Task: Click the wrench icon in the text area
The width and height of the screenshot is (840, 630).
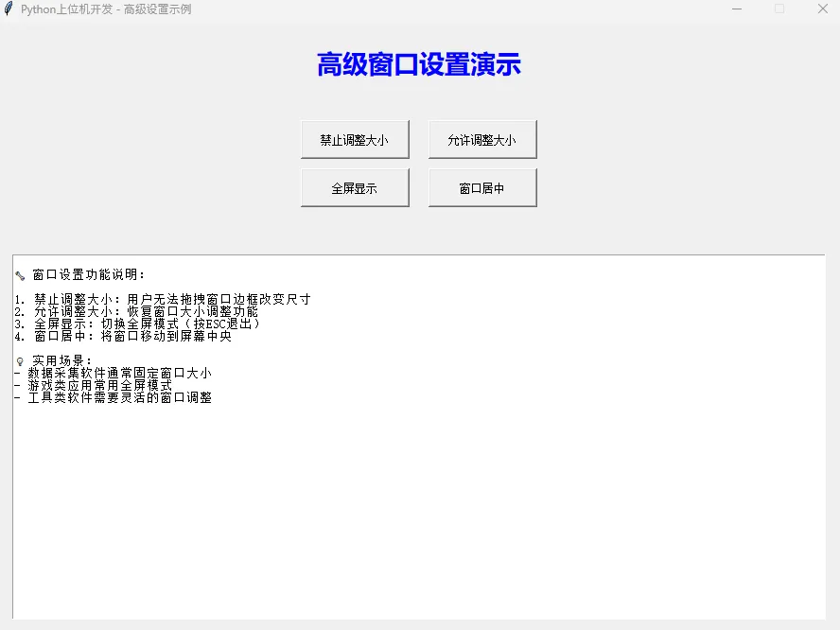Action: (20, 275)
